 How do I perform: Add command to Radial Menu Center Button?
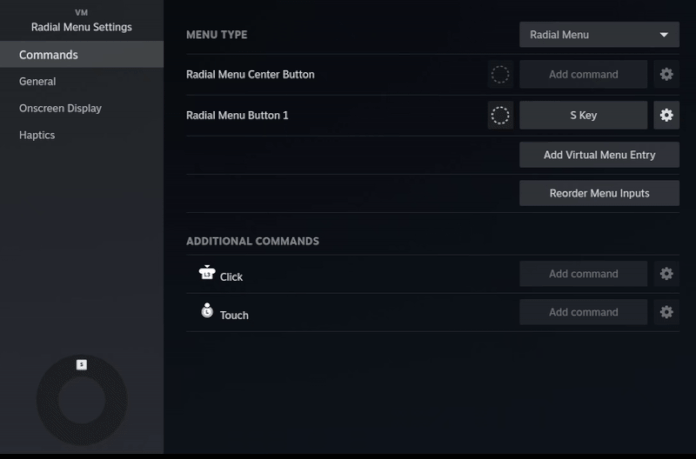pos(583,74)
